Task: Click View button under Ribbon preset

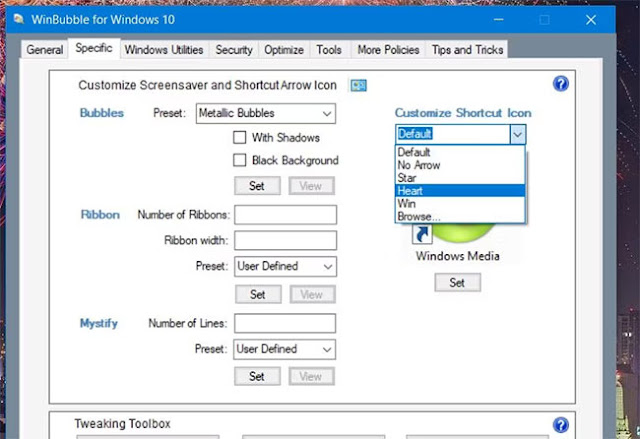Action: point(312,295)
